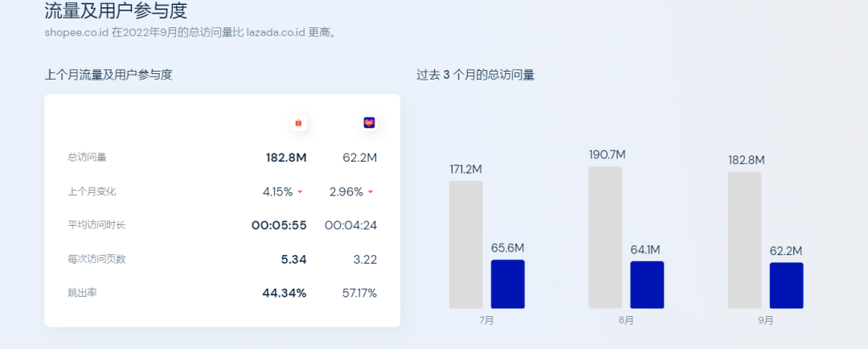Select the blue July bar labeled 65.6M
This screenshot has height=349, width=868.
[x=508, y=284]
